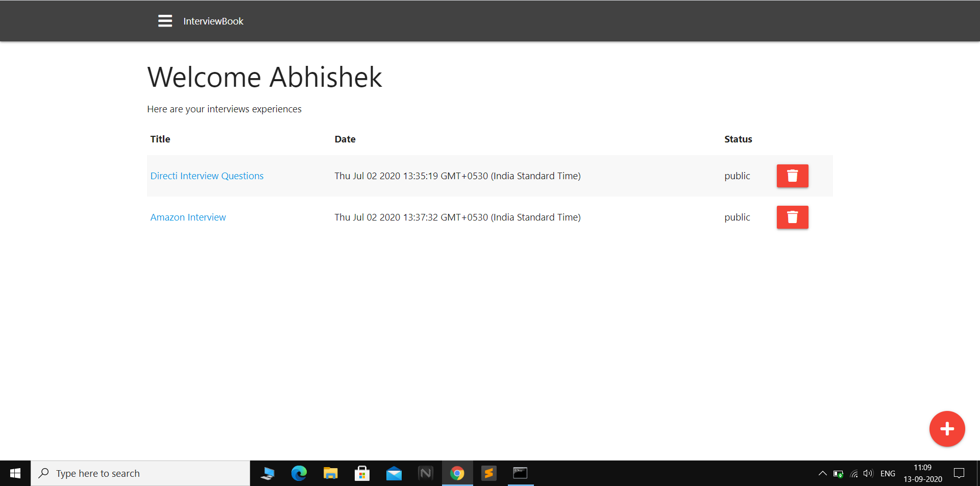Click the Title column header
980x486 pixels.
(x=160, y=139)
